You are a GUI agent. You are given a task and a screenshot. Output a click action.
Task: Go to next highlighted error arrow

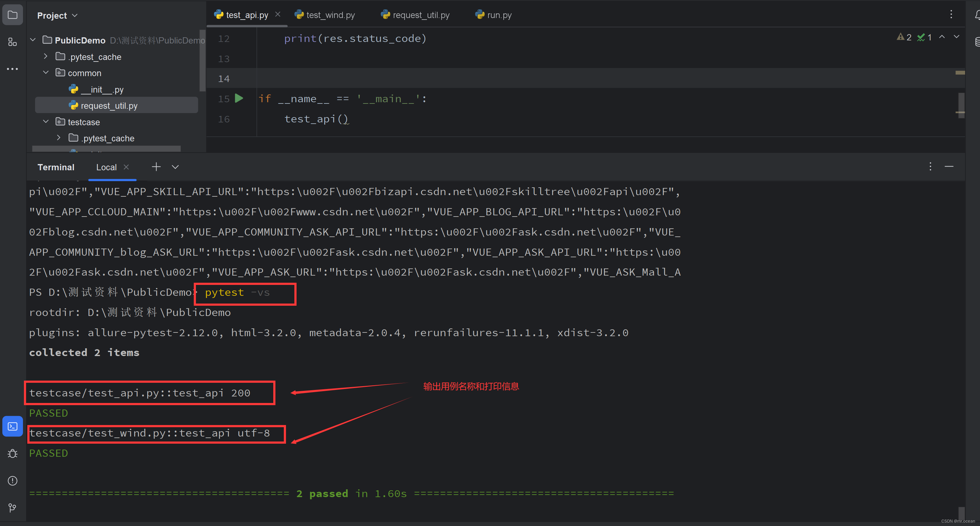tap(956, 37)
